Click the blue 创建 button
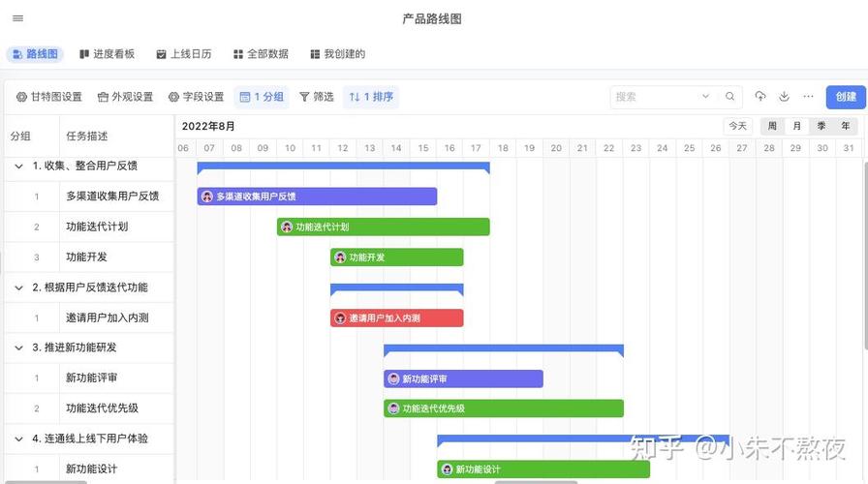Image resolution: width=868 pixels, height=484 pixels. tap(846, 97)
